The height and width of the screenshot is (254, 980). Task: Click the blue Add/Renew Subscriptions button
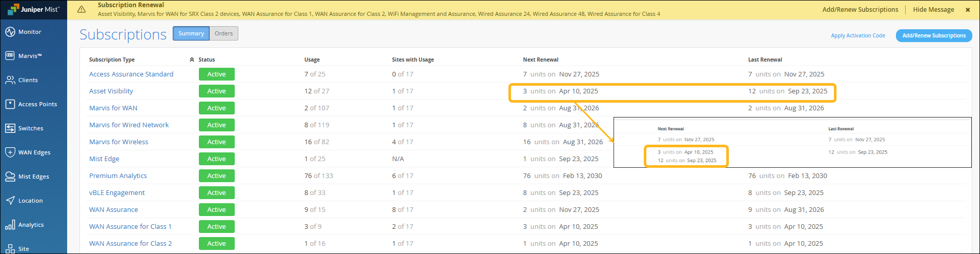[x=933, y=35]
